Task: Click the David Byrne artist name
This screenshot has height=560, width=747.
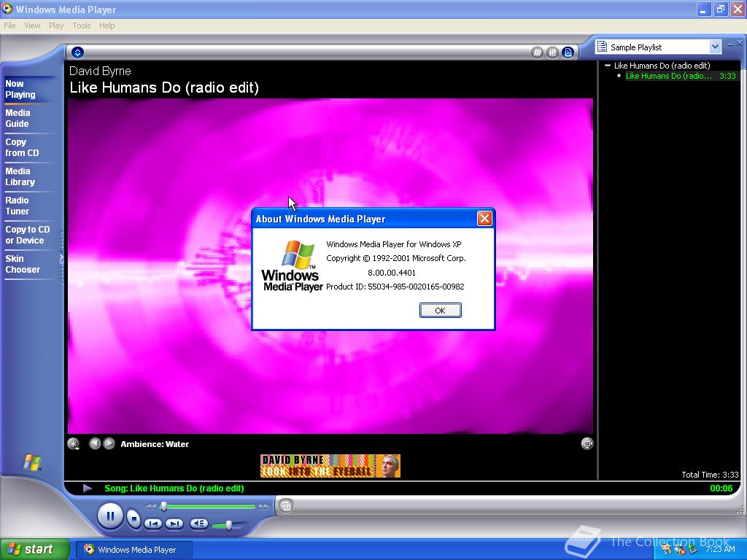Action: (100, 71)
